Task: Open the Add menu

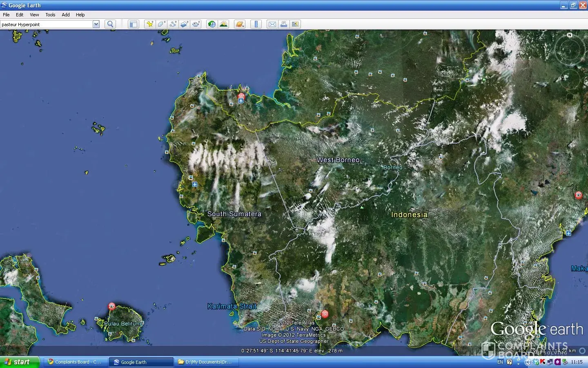Action: (65, 15)
